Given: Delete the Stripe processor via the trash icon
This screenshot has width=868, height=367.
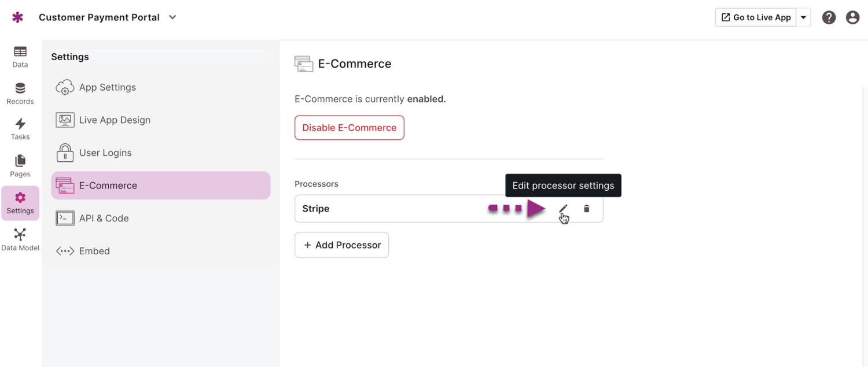Looking at the screenshot, I should (586, 208).
